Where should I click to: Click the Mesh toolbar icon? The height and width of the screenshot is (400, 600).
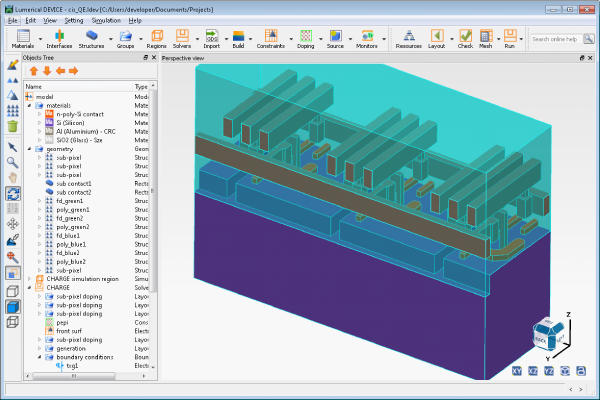click(486, 39)
